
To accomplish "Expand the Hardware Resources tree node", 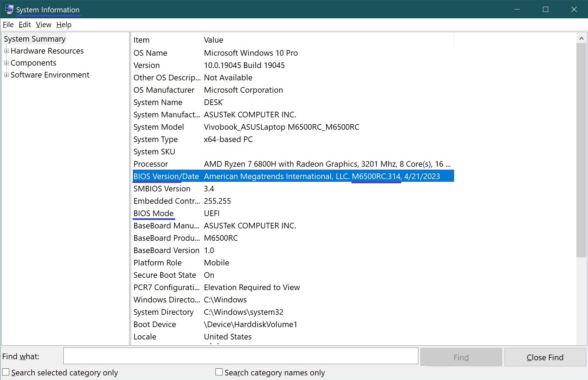I will click(x=6, y=51).
